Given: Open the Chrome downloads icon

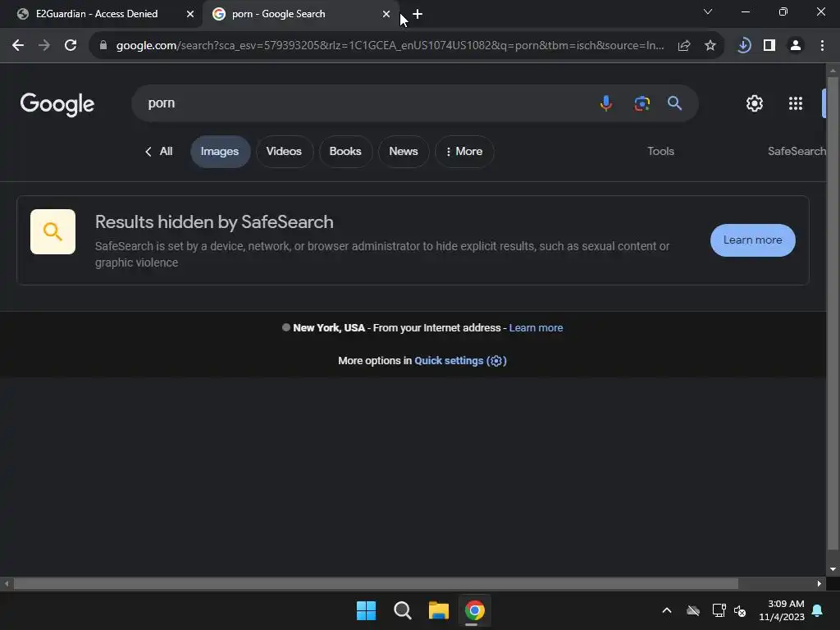Looking at the screenshot, I should [743, 46].
